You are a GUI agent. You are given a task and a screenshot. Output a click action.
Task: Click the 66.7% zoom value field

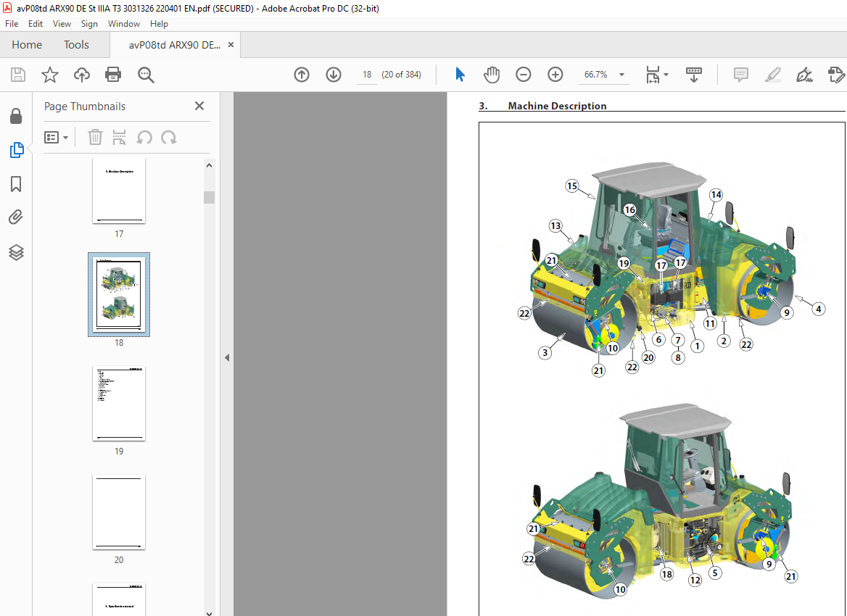(595, 75)
